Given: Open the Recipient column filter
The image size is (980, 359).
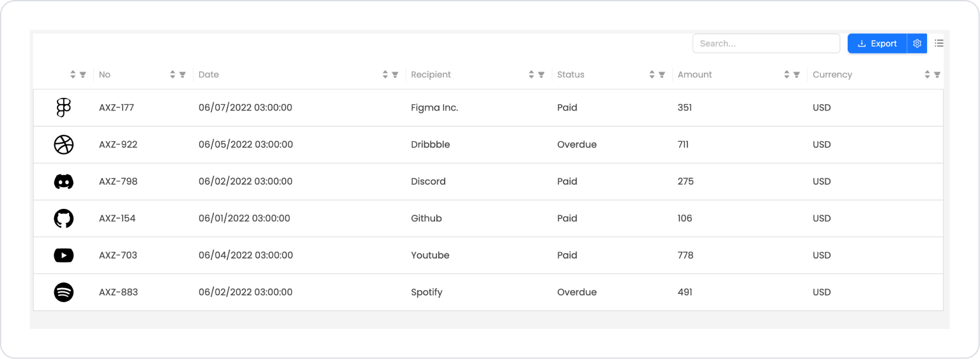Looking at the screenshot, I should (x=541, y=75).
